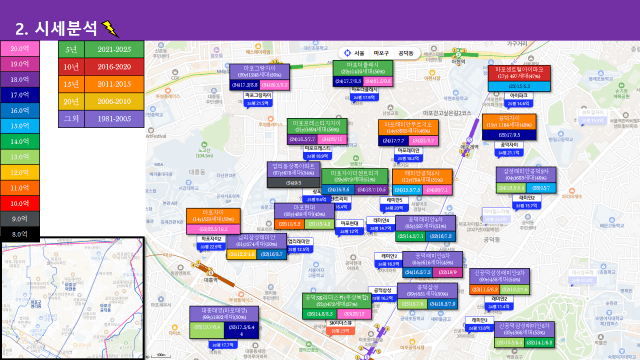This screenshot has height=360, width=640.
Task: Click the 마포그랑자이 purple apartment label
Action: click(260, 71)
